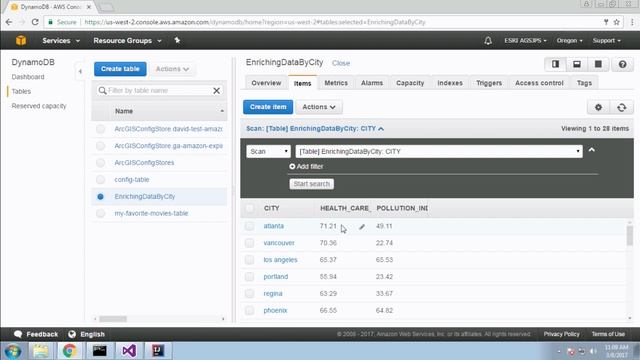640x360 pixels.
Task: Click the AWS cube logo icon
Action: 21,40
